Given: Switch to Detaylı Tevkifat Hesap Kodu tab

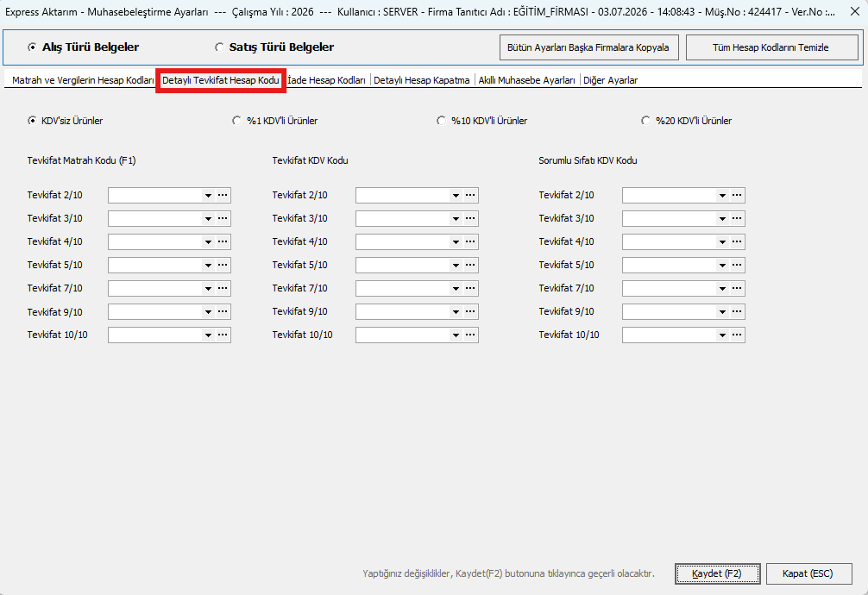Looking at the screenshot, I should tap(221, 80).
